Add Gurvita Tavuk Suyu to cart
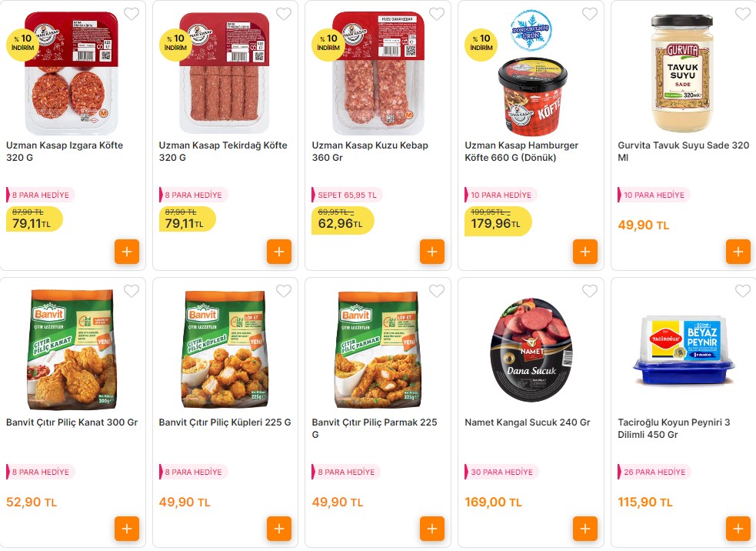This screenshot has height=551, width=756. point(738,252)
